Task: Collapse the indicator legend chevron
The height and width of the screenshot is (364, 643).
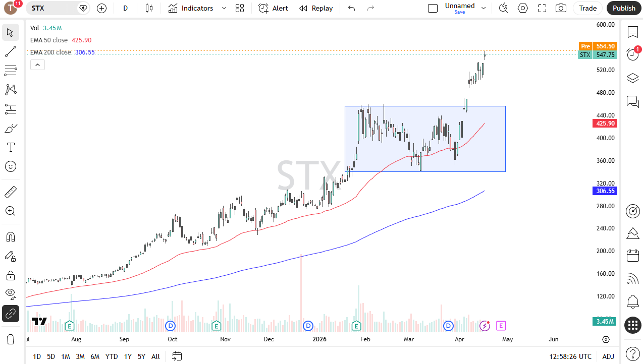Action: (x=38, y=65)
